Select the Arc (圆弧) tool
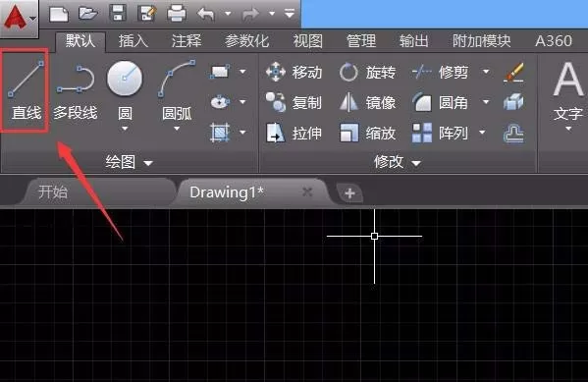This screenshot has width=588, height=382. tap(177, 90)
